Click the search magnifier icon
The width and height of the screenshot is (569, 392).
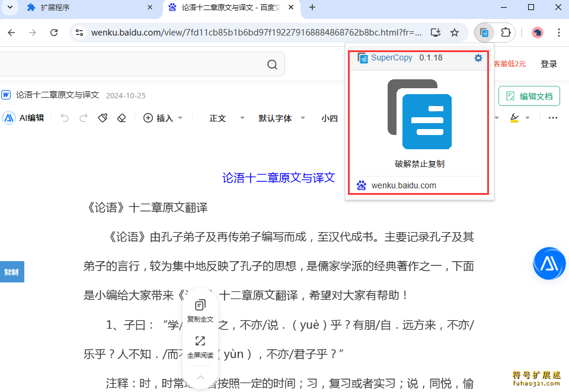(272, 65)
